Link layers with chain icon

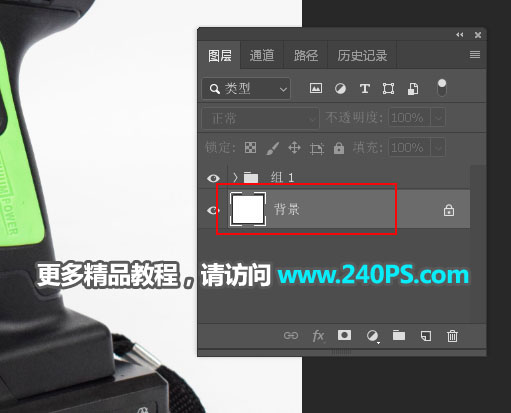click(x=291, y=335)
